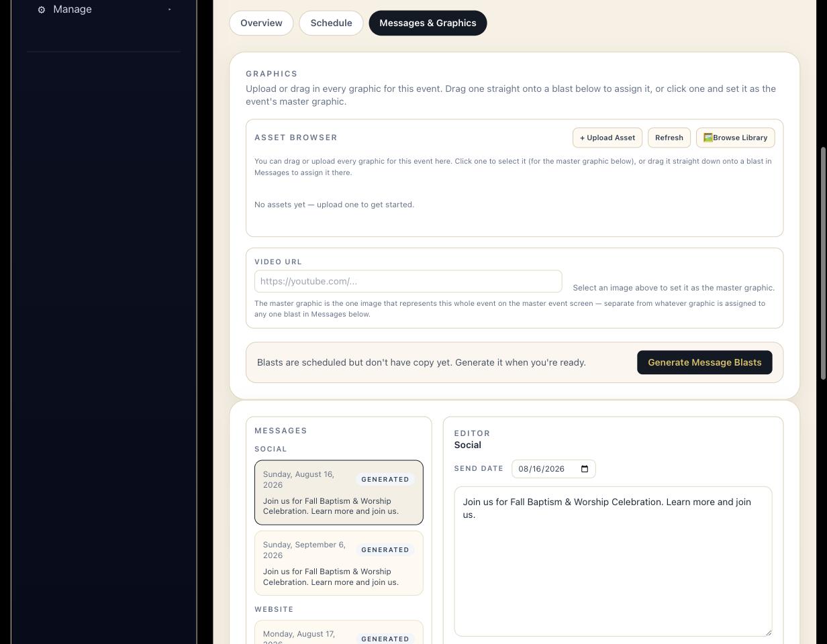Viewport: 827px width, 644px height.
Task: Click into the message editor text area
Action: (x=613, y=561)
